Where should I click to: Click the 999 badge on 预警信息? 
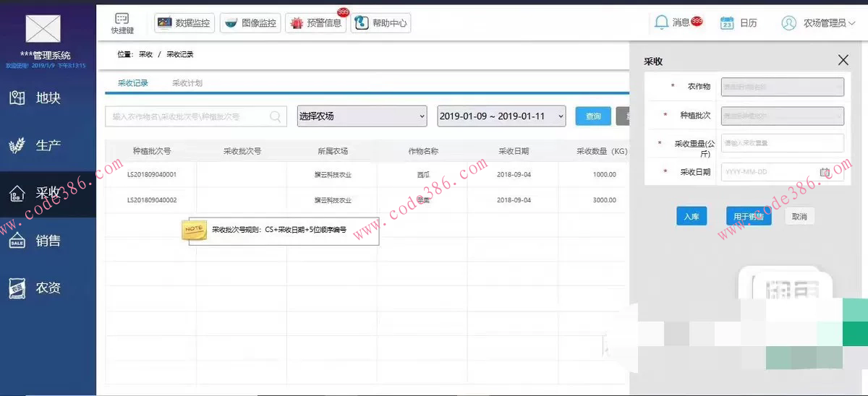(344, 12)
